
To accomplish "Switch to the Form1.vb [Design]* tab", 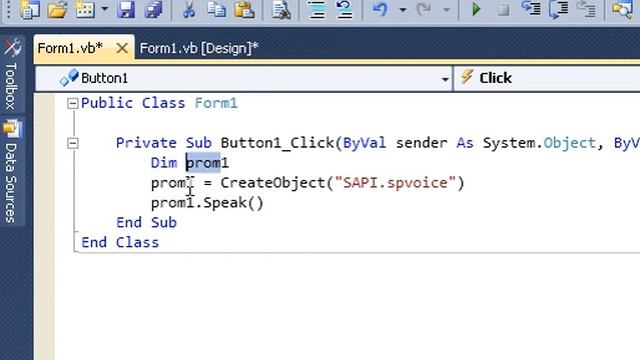I will (x=199, y=48).
